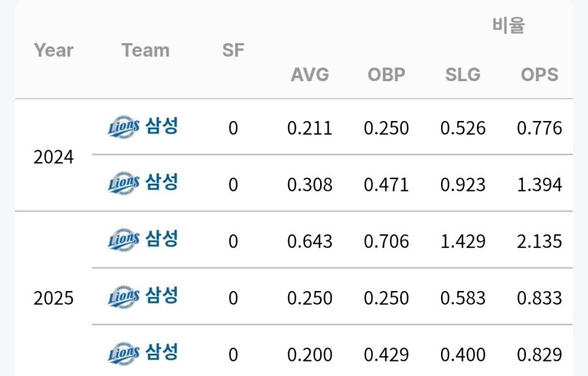Select the 삼성 link in the 0.583 SLG row
This screenshot has height=376, width=588.
pos(161,296)
